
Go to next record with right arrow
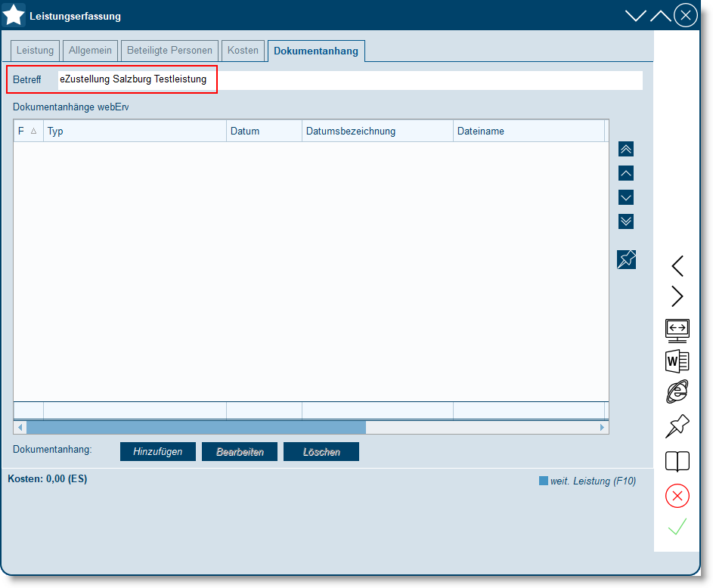pyautogui.click(x=677, y=296)
